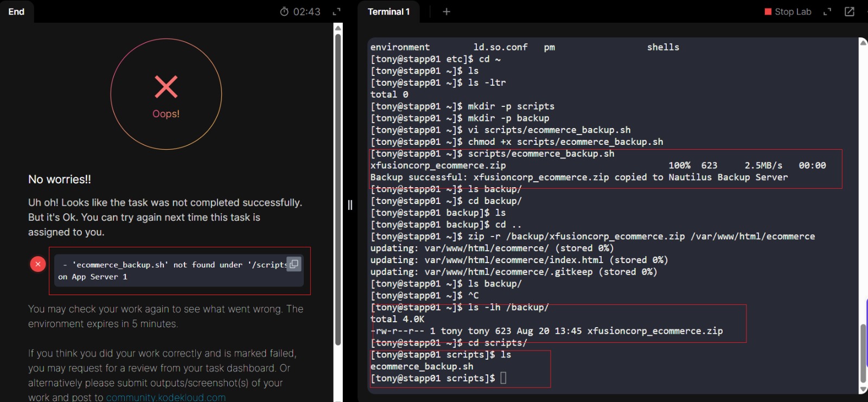Screen dimensions: 868x402
Task: Copy the error message text
Action: [x=293, y=264]
